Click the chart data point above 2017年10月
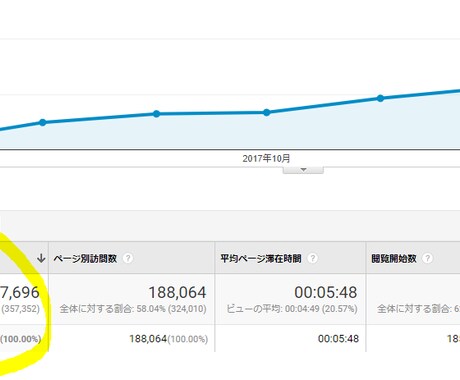Image resolution: width=460 pixels, height=380 pixels. [266, 113]
